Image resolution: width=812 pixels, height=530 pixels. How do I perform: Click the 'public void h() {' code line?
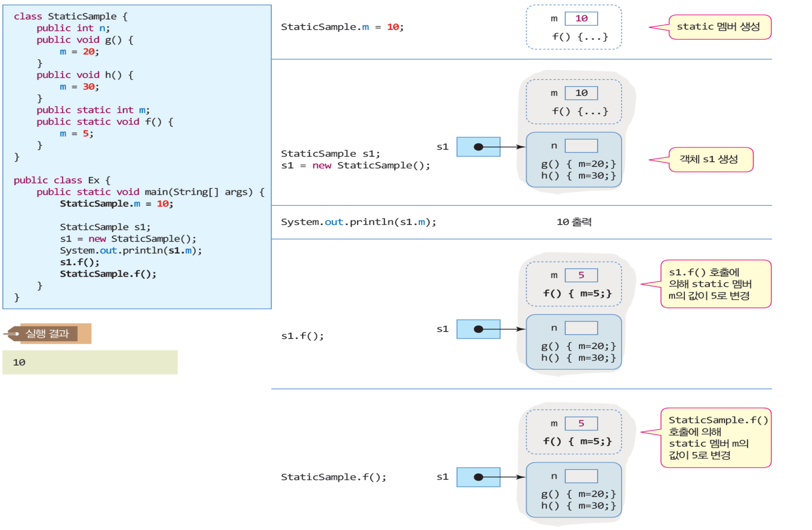point(85,75)
